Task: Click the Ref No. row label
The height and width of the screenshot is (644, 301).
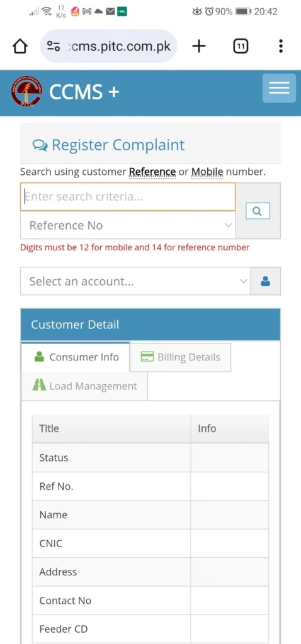Action: pos(56,486)
